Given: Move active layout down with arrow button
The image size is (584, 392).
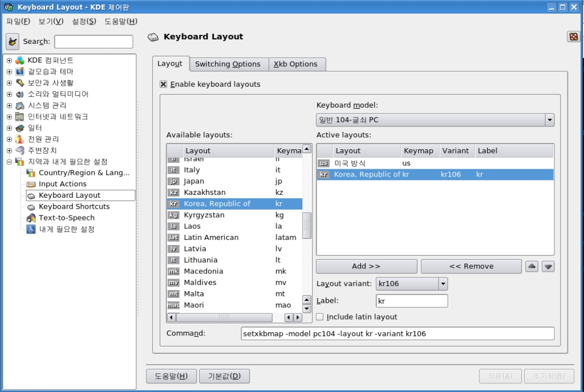Looking at the screenshot, I should point(548,266).
